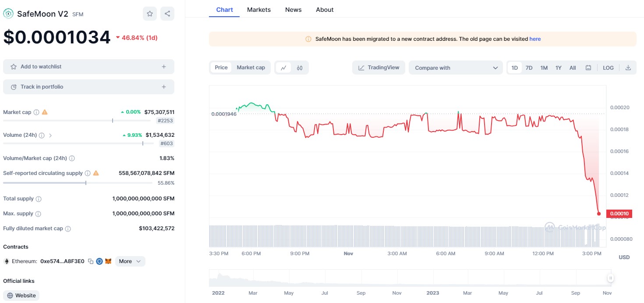644x303 pixels.
Task: Click the 'here' old page link
Action: (535, 39)
